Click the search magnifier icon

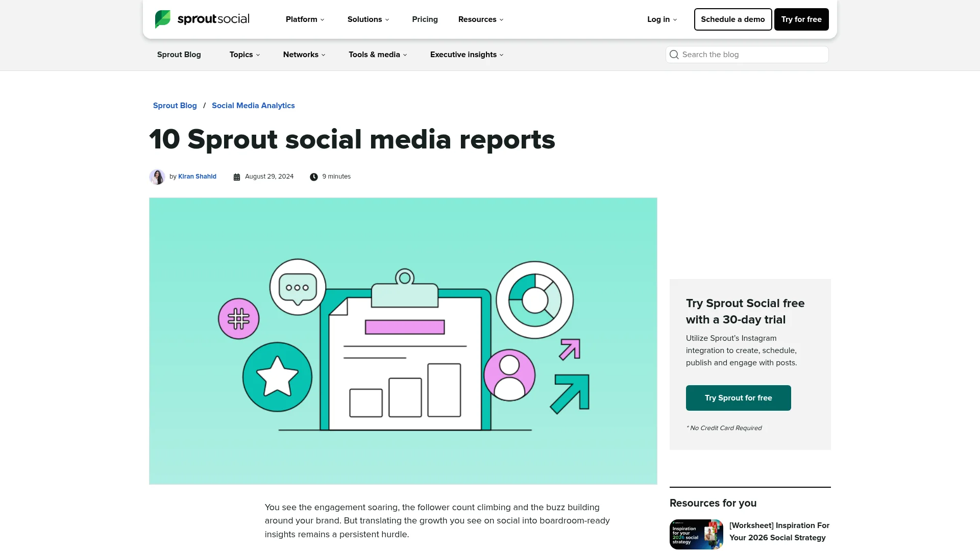(x=674, y=55)
